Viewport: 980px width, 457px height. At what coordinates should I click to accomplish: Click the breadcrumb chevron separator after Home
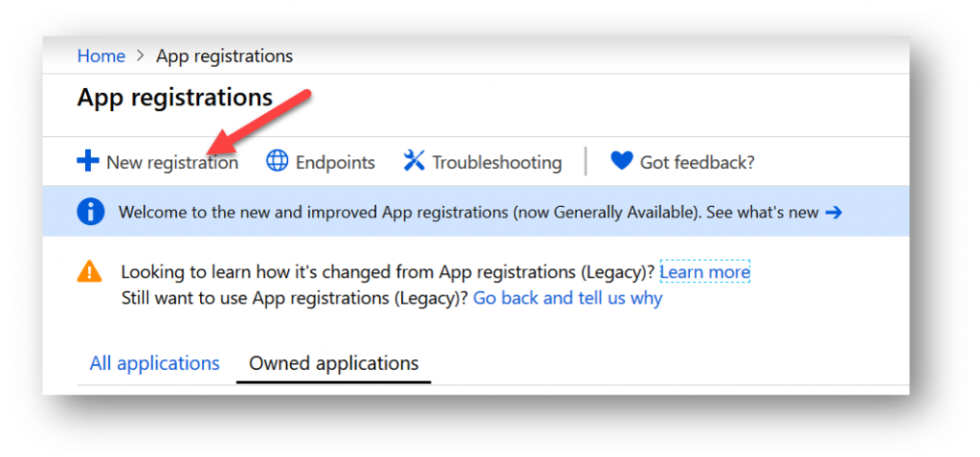click(x=142, y=57)
